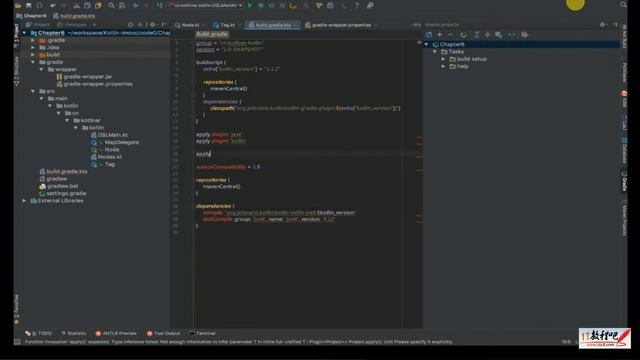
Task: Click build.gradle.kts in the navigation breadcrumb
Action: (x=74, y=16)
